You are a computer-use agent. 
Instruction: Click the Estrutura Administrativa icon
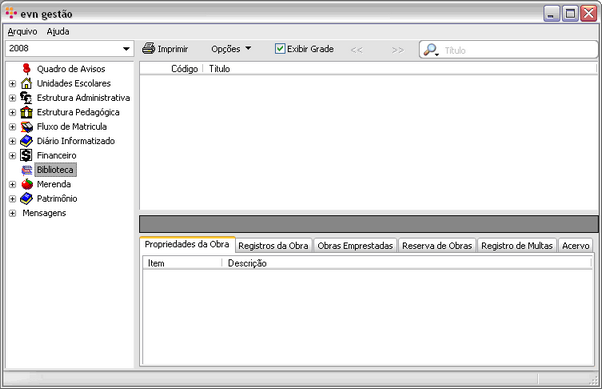(26, 98)
